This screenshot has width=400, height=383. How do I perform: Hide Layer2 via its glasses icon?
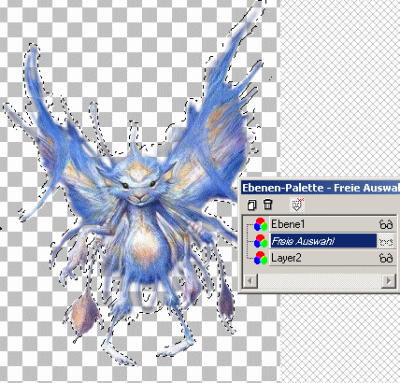click(x=386, y=258)
